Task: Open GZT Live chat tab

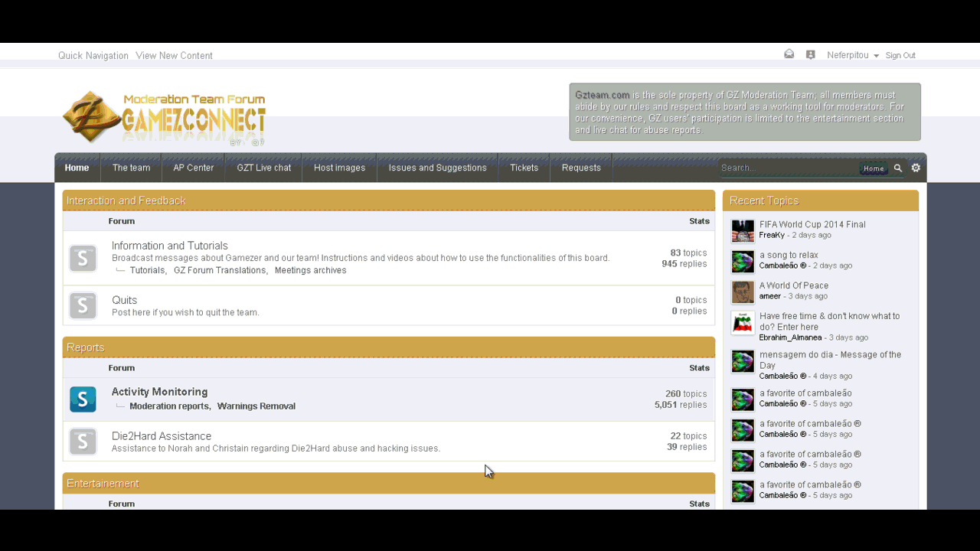Action: point(264,168)
